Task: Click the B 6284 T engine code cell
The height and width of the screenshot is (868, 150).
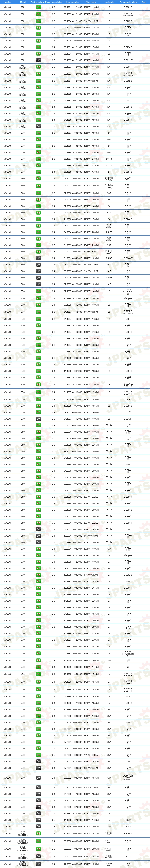Action: pos(128,497)
